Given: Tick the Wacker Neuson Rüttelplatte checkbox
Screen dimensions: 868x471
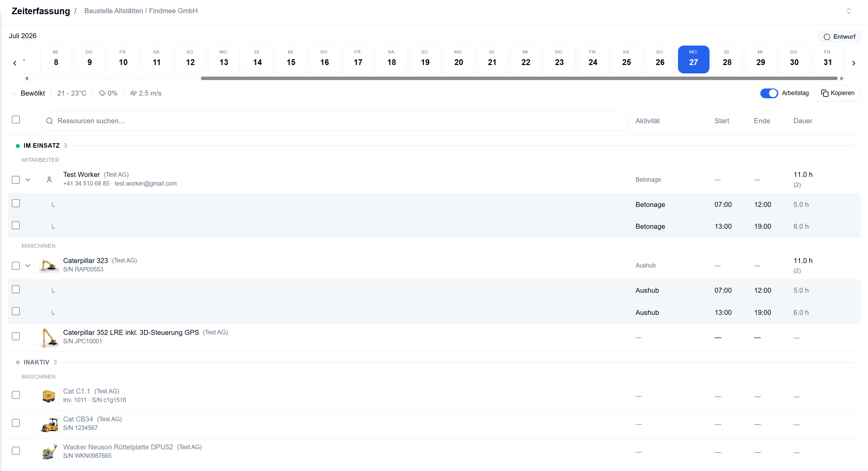Looking at the screenshot, I should [16, 451].
